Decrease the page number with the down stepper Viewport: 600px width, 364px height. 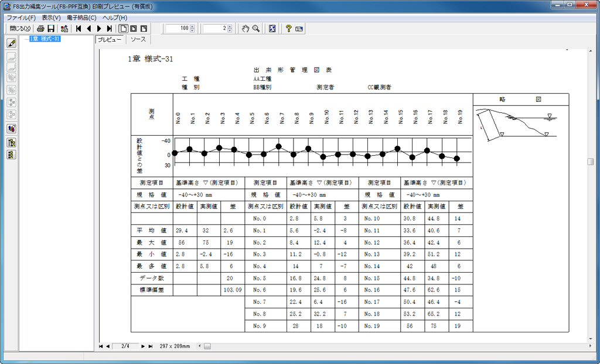pos(230,30)
